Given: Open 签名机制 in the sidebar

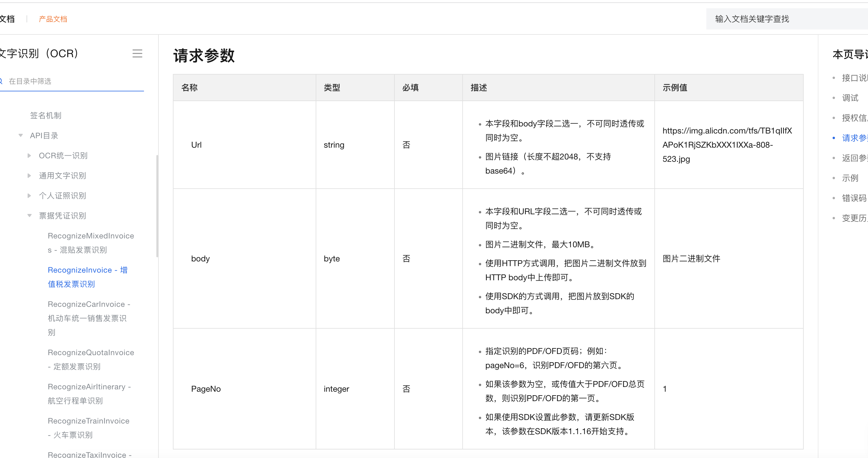Looking at the screenshot, I should (45, 116).
